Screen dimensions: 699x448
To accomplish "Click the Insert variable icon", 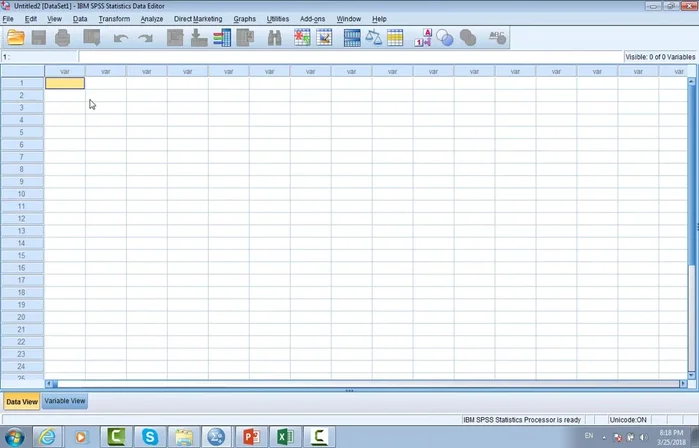I will [324, 37].
